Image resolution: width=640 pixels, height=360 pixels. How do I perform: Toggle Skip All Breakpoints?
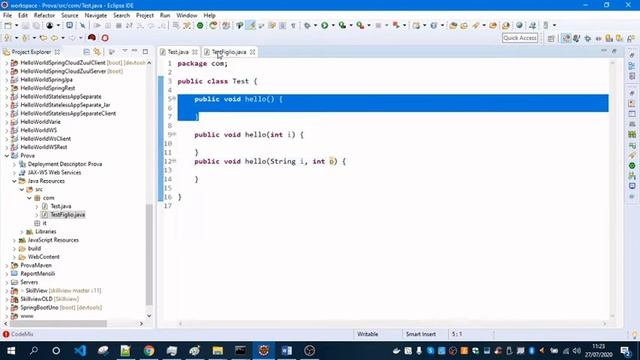[x=82, y=25]
